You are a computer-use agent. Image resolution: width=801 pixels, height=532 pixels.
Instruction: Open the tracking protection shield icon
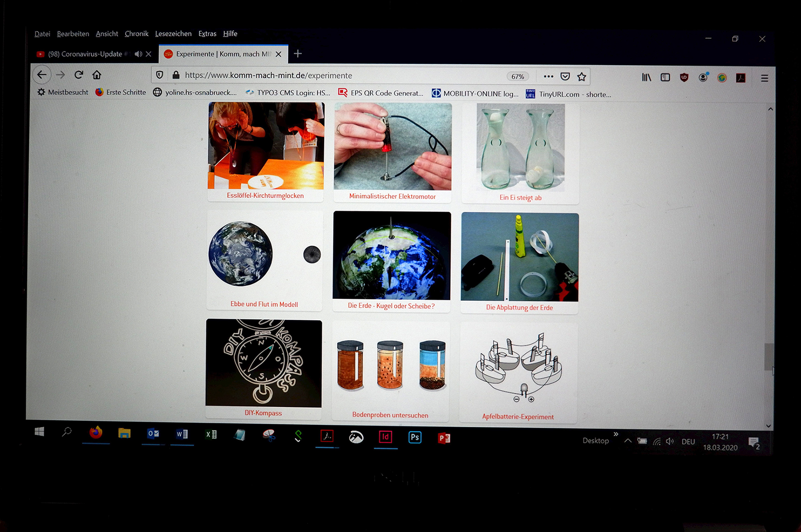160,75
